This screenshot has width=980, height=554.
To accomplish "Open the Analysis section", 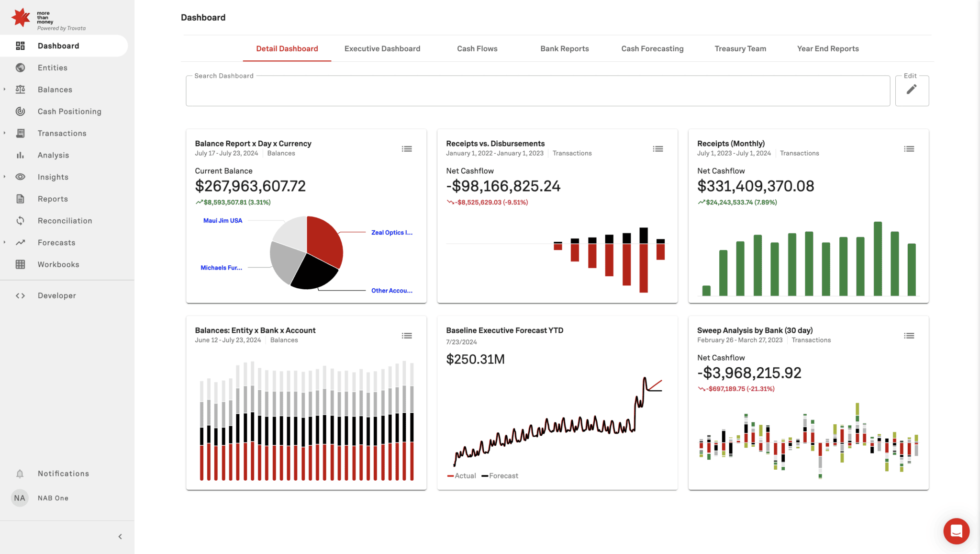I will click(x=53, y=155).
